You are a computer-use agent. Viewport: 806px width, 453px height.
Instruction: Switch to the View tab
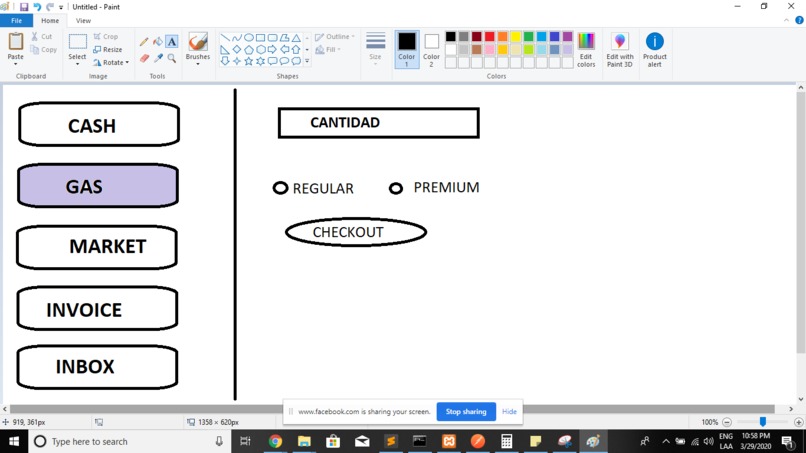(x=83, y=21)
